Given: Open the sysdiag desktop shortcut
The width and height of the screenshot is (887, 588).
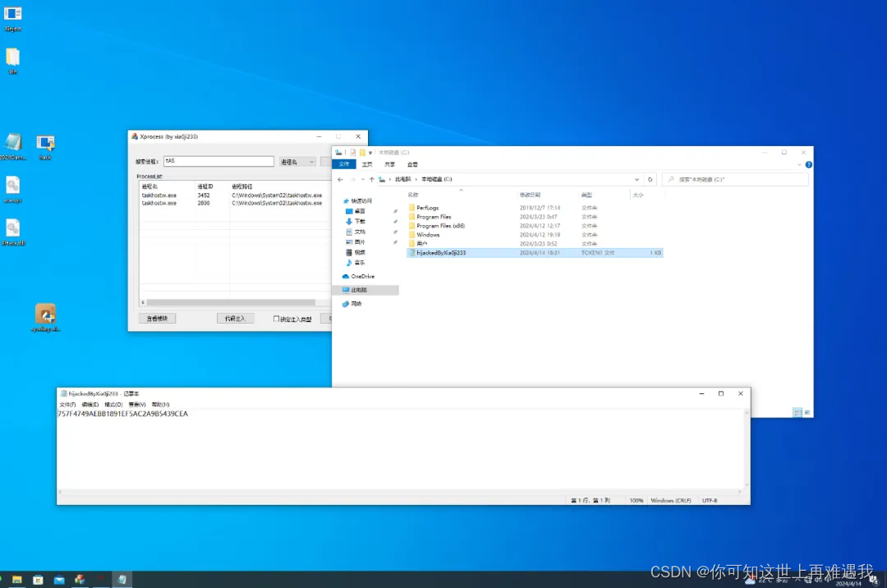Looking at the screenshot, I should pyautogui.click(x=45, y=318).
